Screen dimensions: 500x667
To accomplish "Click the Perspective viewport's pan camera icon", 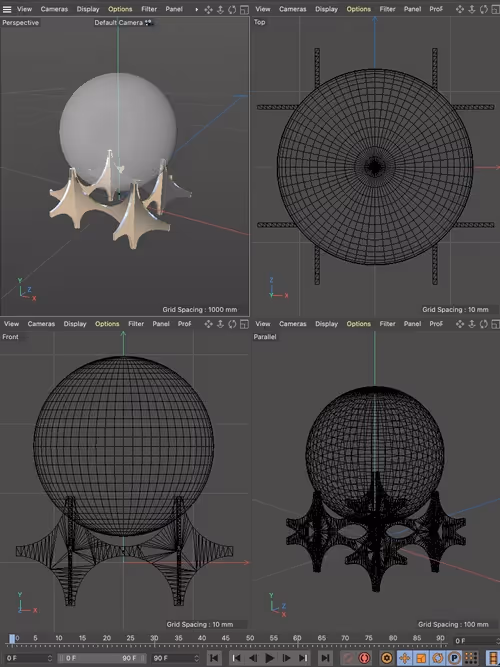I will 209,9.
